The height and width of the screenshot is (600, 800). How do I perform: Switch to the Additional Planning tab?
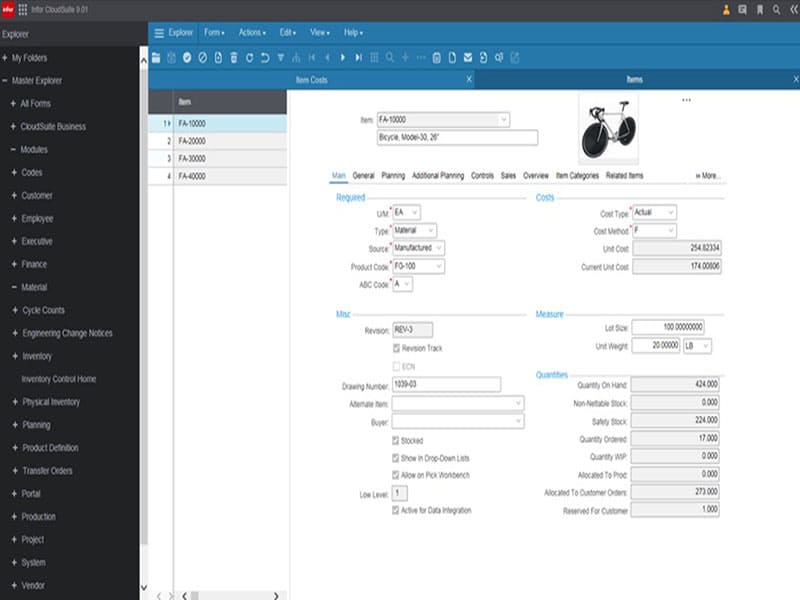coord(438,176)
